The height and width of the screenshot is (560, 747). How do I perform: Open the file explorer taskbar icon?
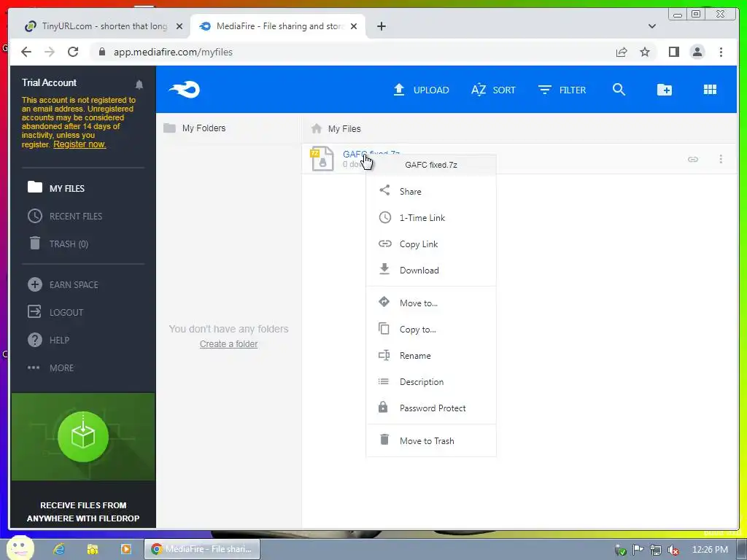tap(93, 549)
